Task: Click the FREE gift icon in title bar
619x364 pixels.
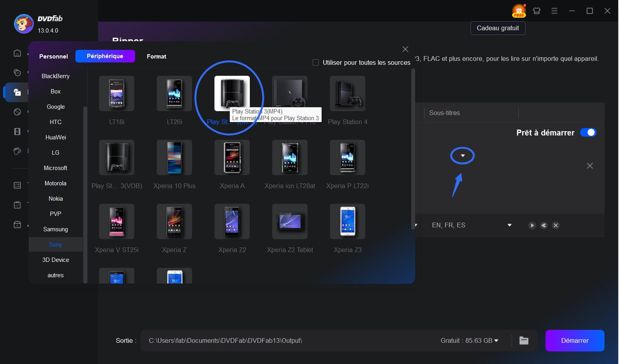Action: tap(519, 11)
